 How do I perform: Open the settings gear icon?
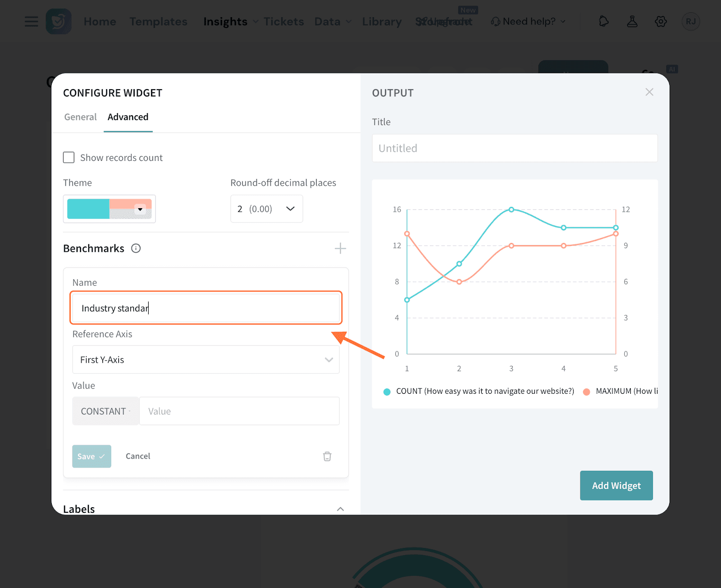[661, 22]
